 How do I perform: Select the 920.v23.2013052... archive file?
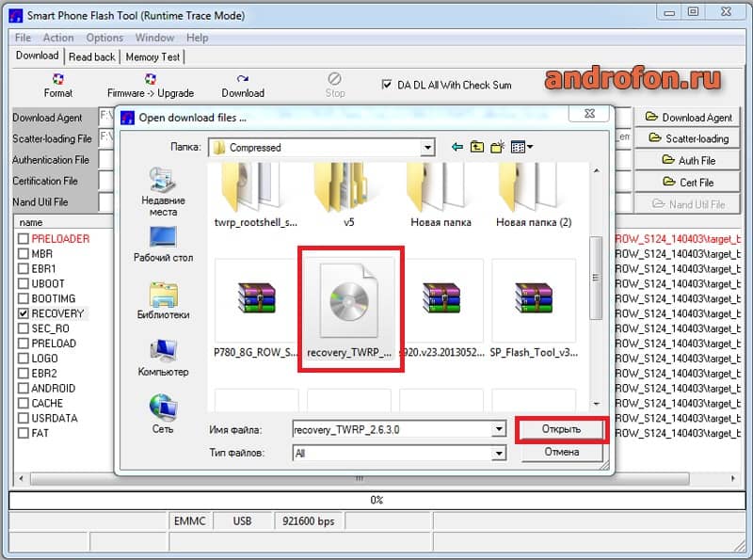click(x=441, y=310)
